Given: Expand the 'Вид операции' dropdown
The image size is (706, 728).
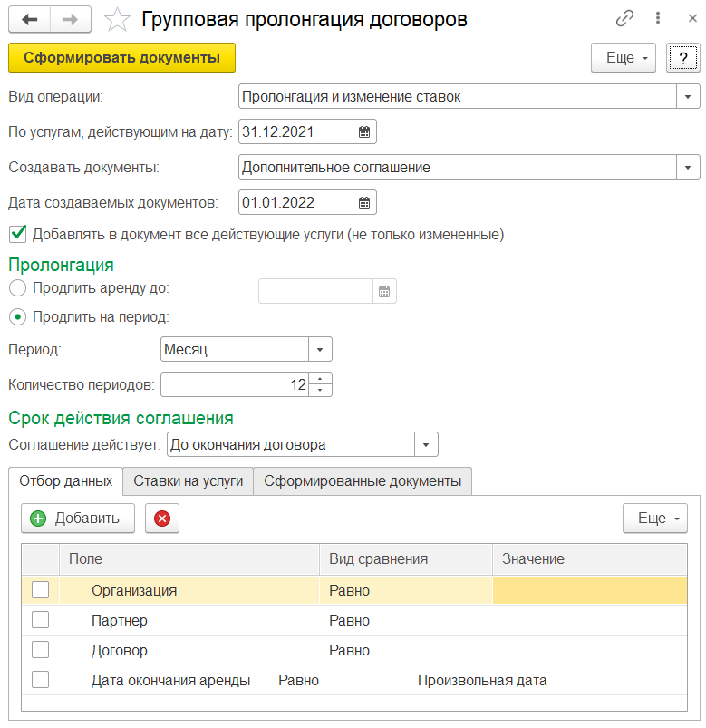Looking at the screenshot, I should click(688, 96).
